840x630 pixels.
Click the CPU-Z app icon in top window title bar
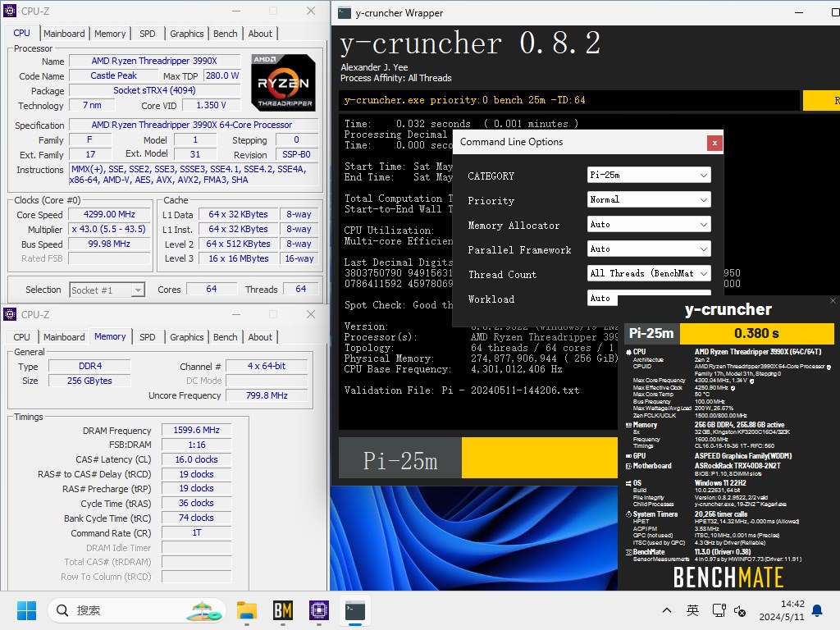click(10, 11)
